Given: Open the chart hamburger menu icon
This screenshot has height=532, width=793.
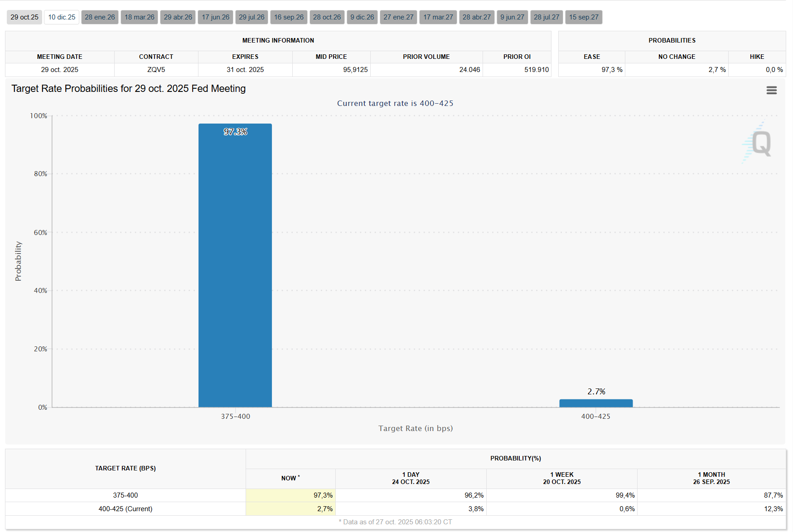Looking at the screenshot, I should click(x=771, y=91).
